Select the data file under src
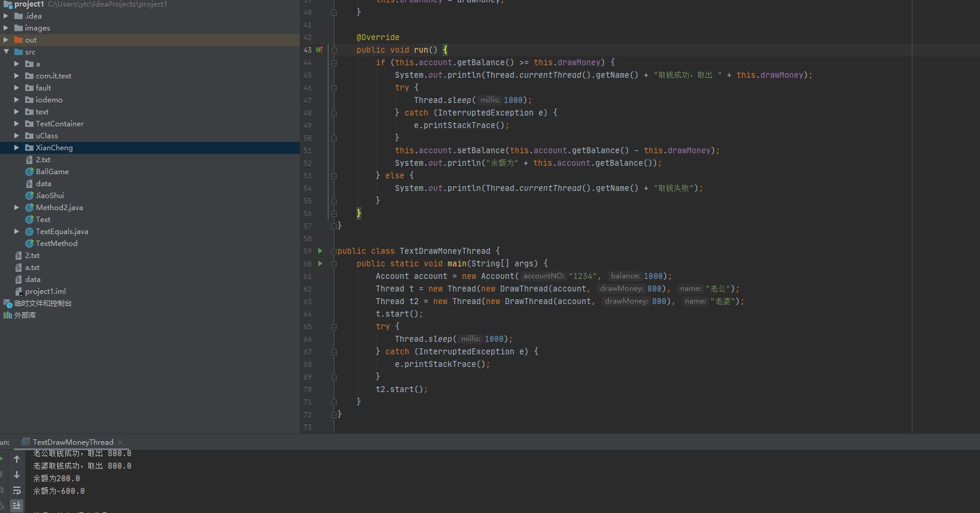 coord(44,184)
